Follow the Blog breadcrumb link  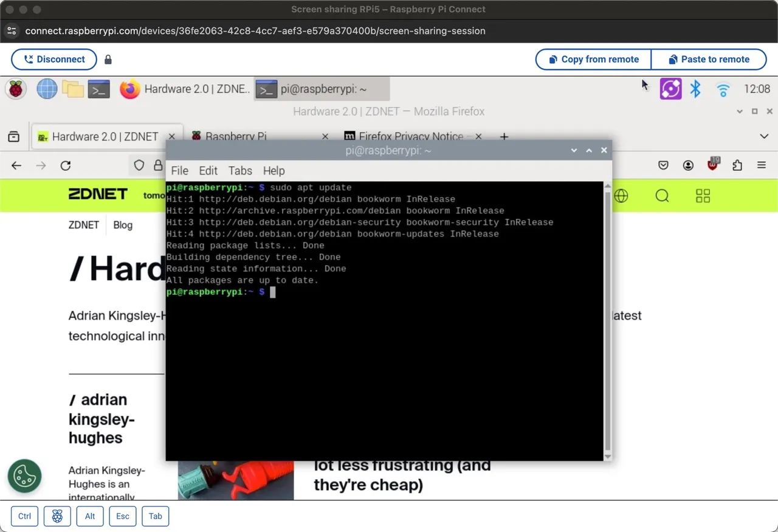123,225
